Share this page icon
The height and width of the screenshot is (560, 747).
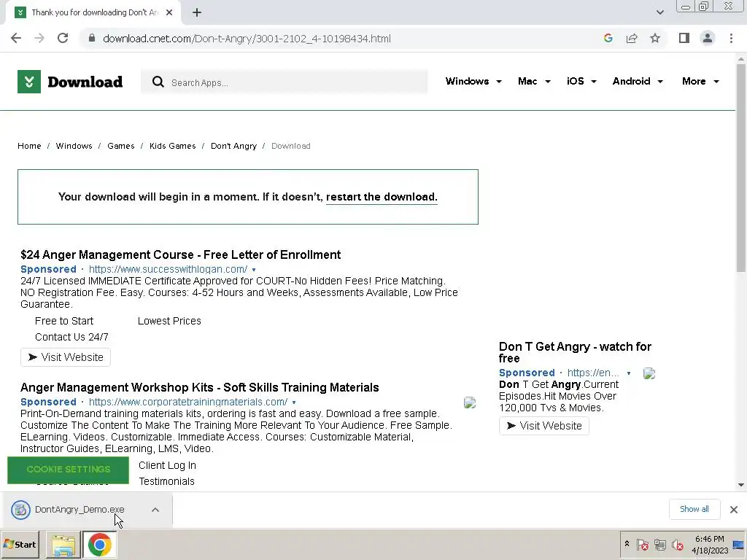pyautogui.click(x=632, y=38)
